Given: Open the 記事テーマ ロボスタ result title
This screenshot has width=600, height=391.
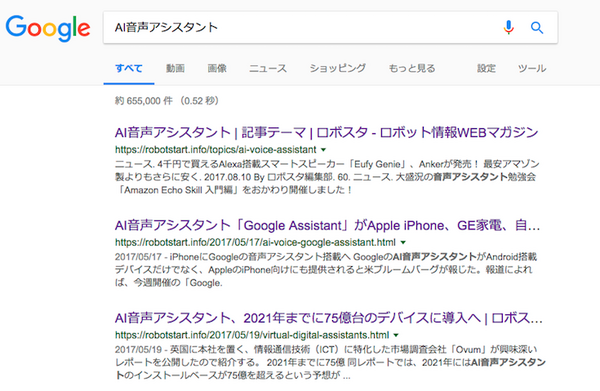Looking at the screenshot, I should click(326, 132).
